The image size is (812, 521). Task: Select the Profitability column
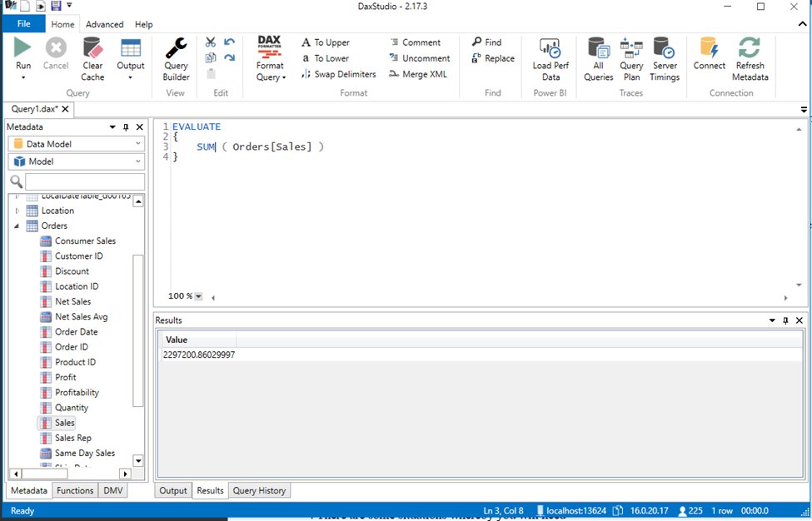(x=77, y=392)
